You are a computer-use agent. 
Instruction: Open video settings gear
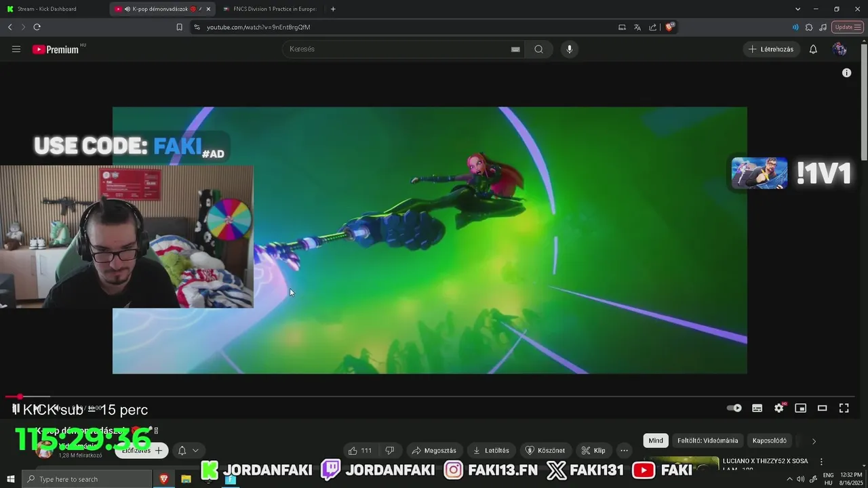(x=779, y=408)
